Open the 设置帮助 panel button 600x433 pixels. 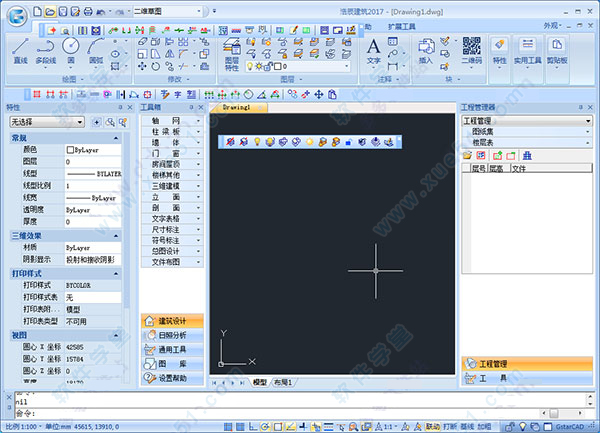pos(172,378)
